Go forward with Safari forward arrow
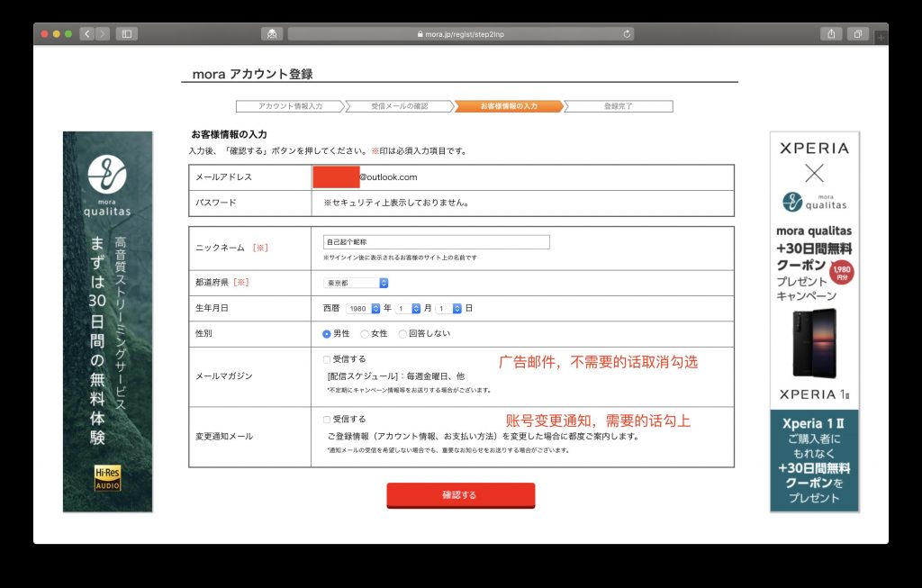This screenshot has width=922, height=588. 103,34
